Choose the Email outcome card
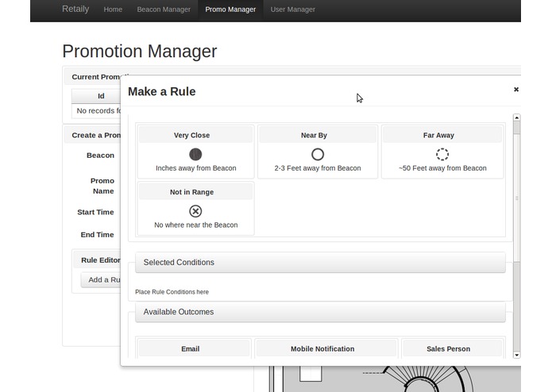Image resolution: width=552 pixels, height=392 pixels. pyautogui.click(x=194, y=349)
